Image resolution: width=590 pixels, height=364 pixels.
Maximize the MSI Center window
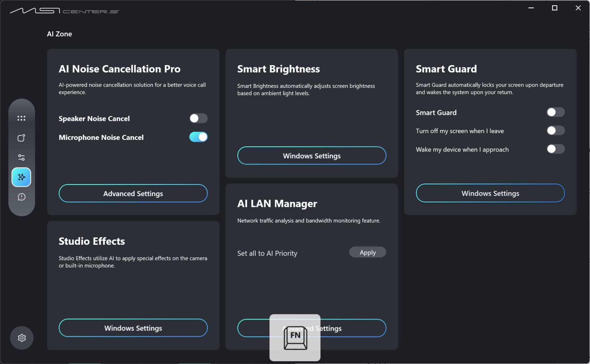tap(554, 8)
